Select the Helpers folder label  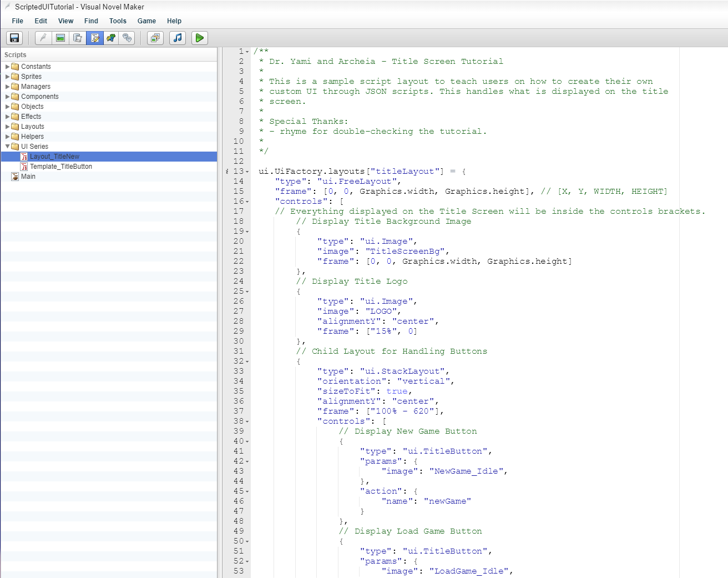(32, 137)
